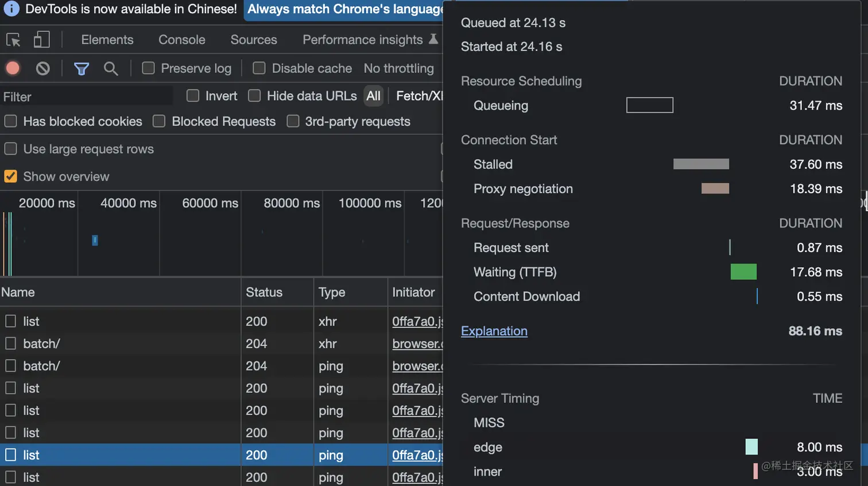868x486 pixels.
Task: Click the Performance insights flask icon
Action: (433, 39)
